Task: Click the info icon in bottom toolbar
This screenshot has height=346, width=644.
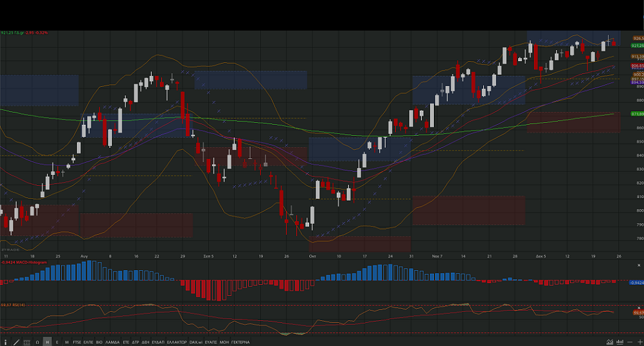Action: pyautogui.click(x=5, y=342)
